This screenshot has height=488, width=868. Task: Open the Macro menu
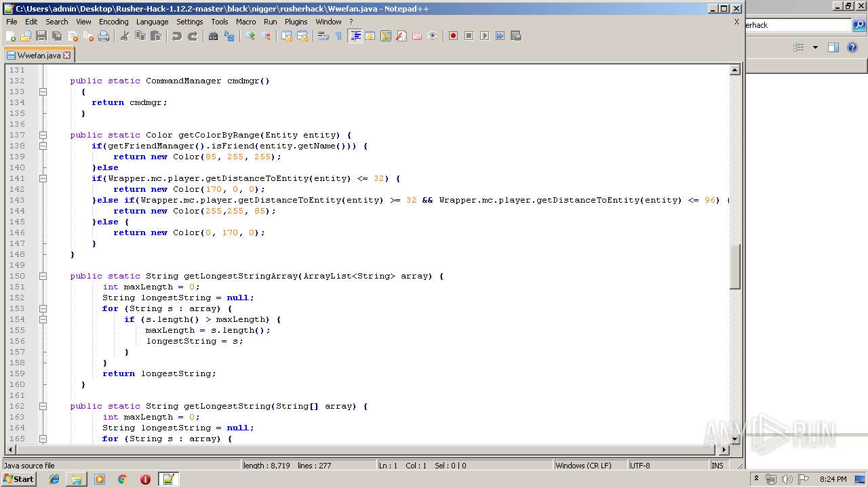coord(246,22)
